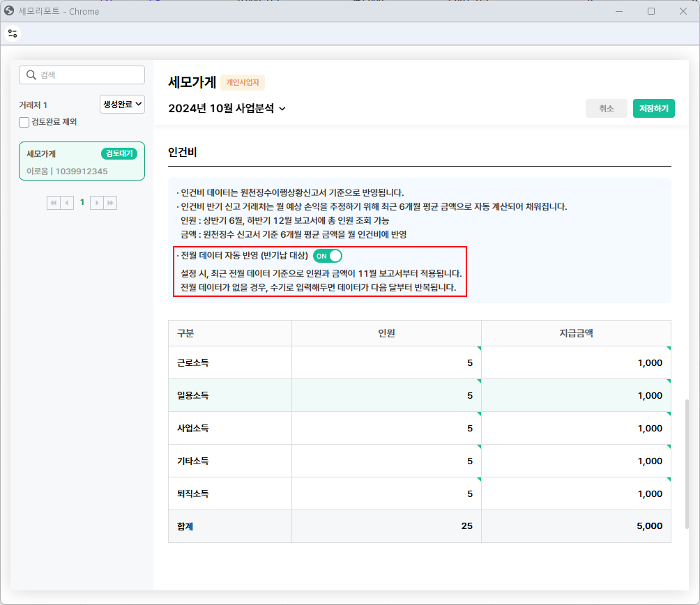Toggle 전월 데이터 자동 반영 switch off

(328, 256)
